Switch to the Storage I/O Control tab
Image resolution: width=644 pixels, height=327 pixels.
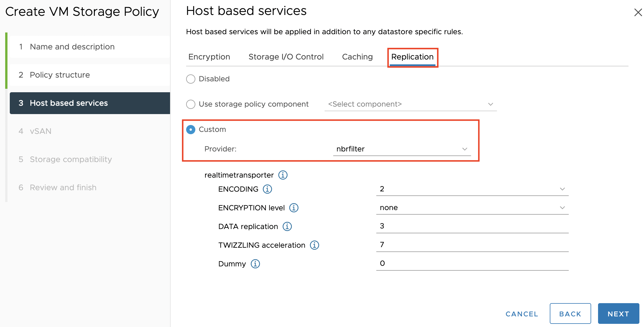coord(286,57)
